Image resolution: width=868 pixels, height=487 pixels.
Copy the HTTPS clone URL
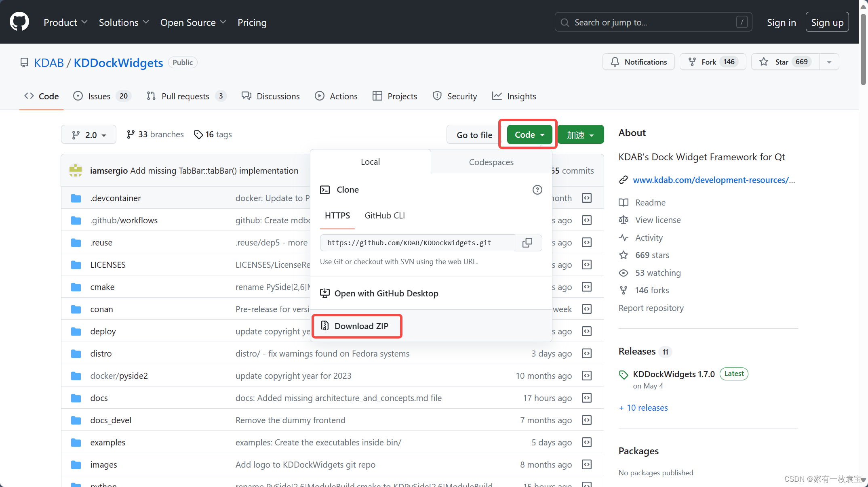click(527, 243)
